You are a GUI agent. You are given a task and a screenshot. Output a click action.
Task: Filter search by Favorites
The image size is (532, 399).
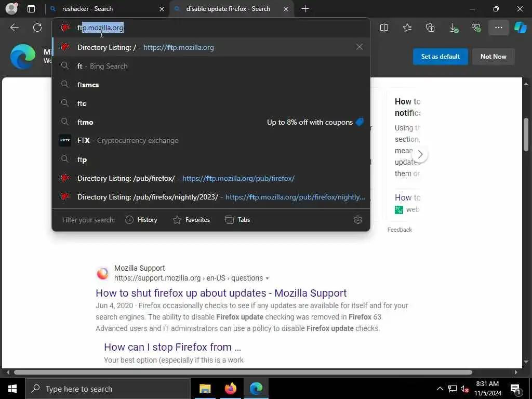[191, 220]
